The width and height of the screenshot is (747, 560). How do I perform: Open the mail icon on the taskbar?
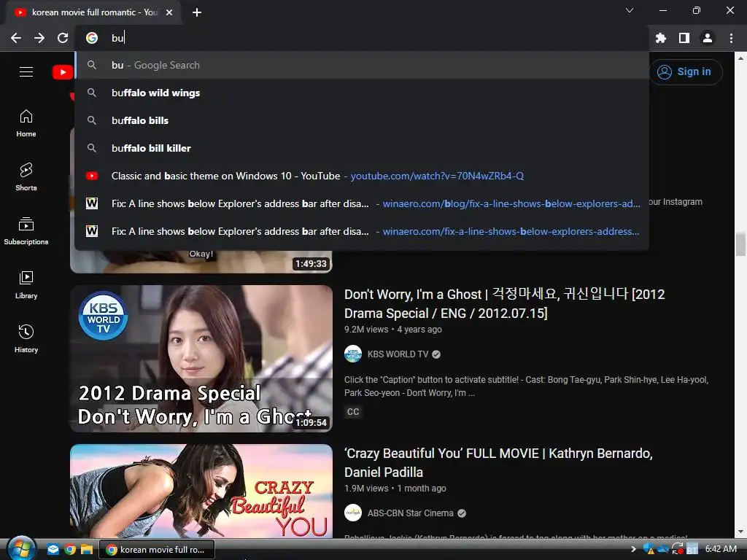pos(53,550)
